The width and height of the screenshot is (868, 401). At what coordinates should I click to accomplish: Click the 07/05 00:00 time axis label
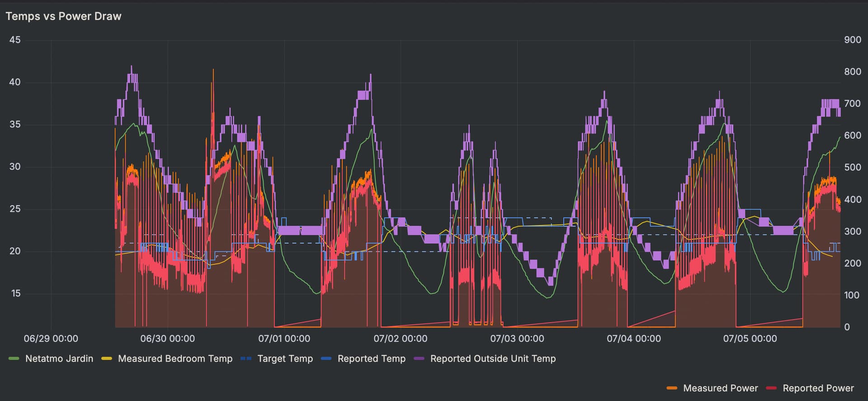point(750,339)
